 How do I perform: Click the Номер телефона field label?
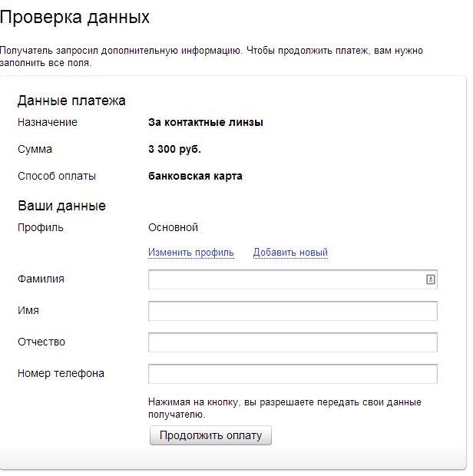point(61,373)
